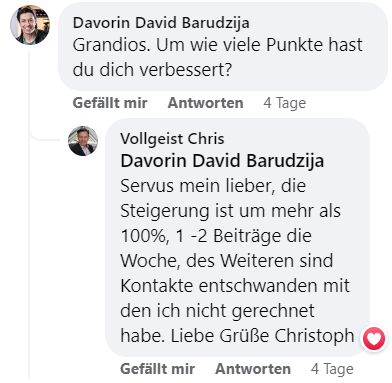This screenshot has height=383, width=392.
Task: Open Vollgeist Chris's profile via name
Action: click(x=172, y=139)
